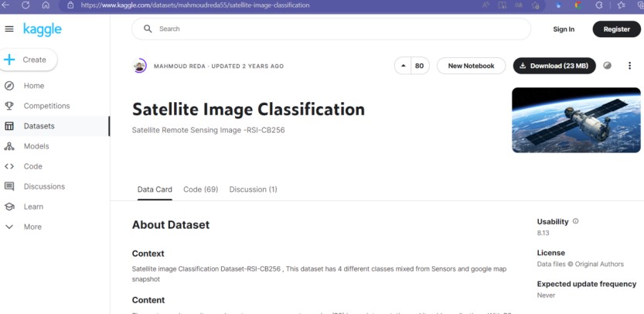Upvote the Satellite Image Classification dataset
Viewport: 644px width, 314px height.
[403, 66]
